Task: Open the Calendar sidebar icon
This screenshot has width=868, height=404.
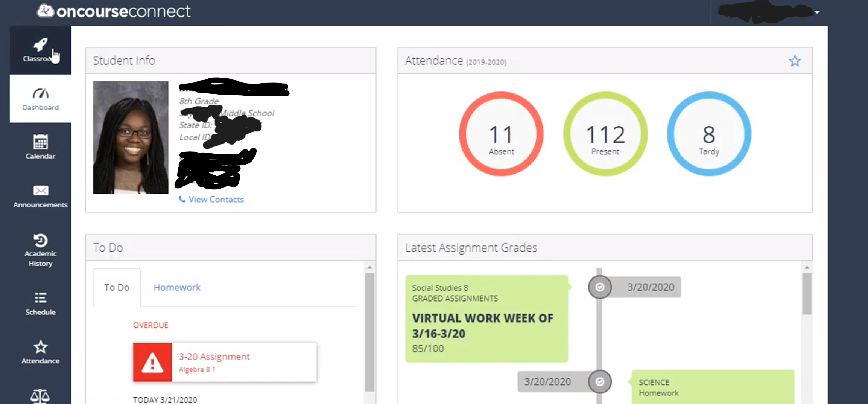Action: coord(40,142)
